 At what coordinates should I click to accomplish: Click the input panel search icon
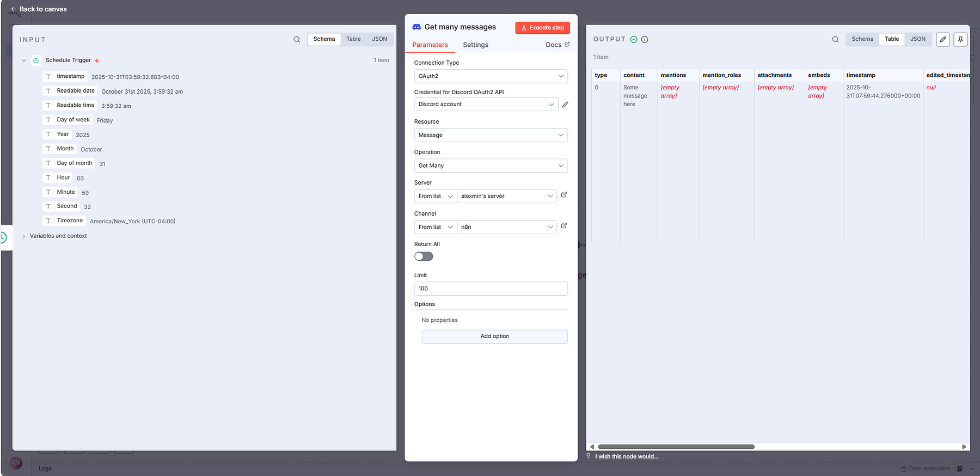297,39
